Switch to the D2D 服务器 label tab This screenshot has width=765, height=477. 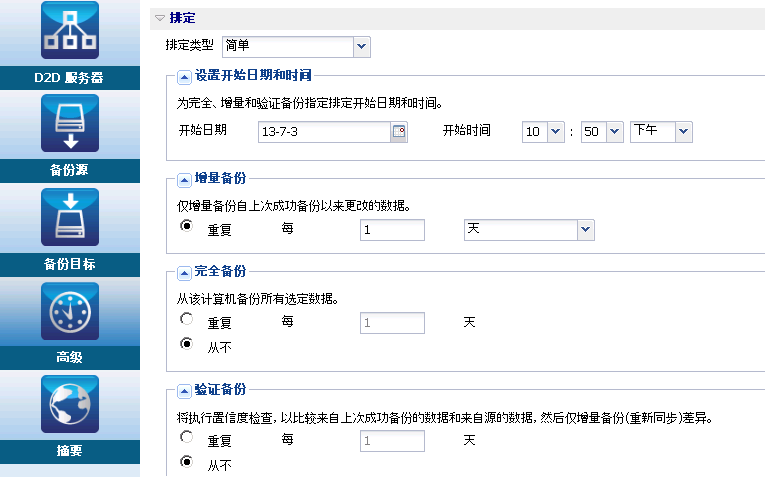click(70, 78)
